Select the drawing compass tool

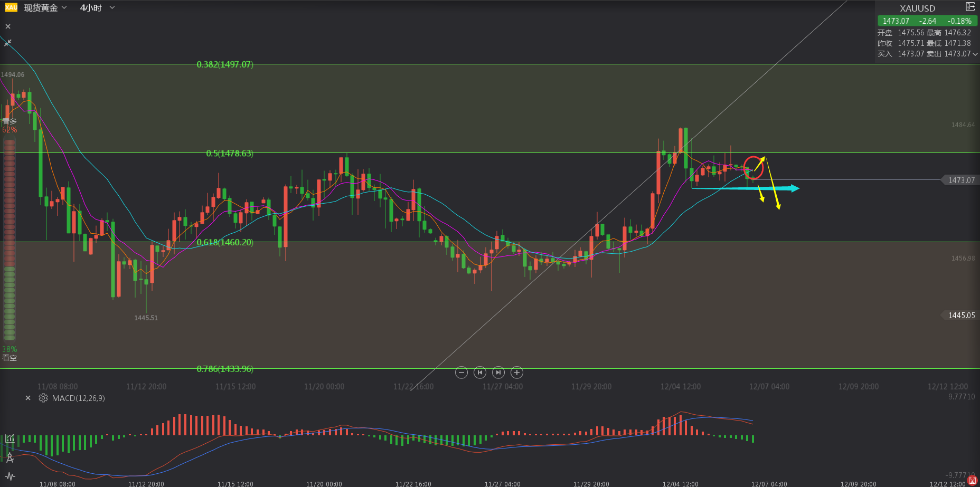coord(10,457)
